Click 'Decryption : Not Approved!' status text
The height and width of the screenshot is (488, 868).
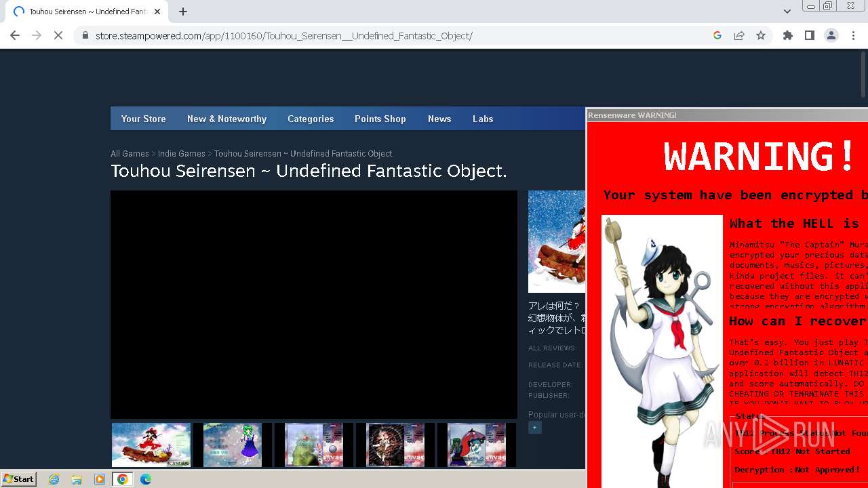(x=797, y=470)
